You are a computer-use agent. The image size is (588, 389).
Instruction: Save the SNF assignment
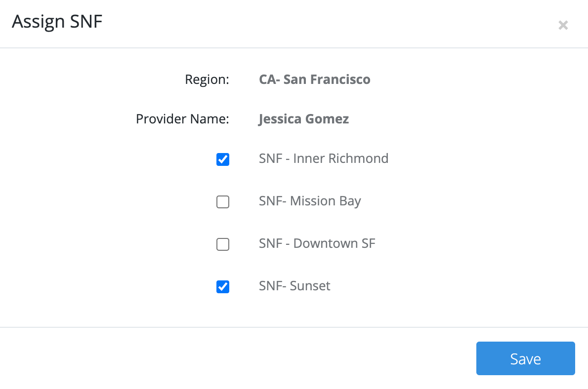[x=525, y=358]
